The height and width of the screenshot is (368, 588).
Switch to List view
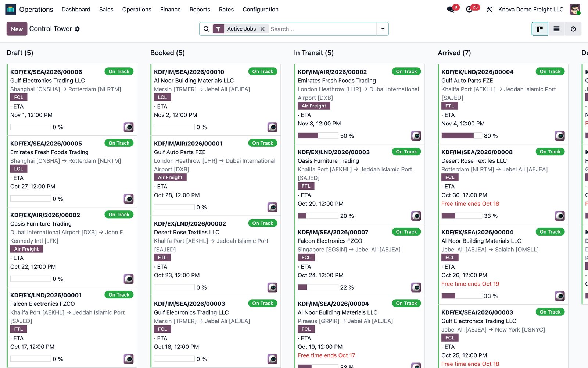click(556, 29)
